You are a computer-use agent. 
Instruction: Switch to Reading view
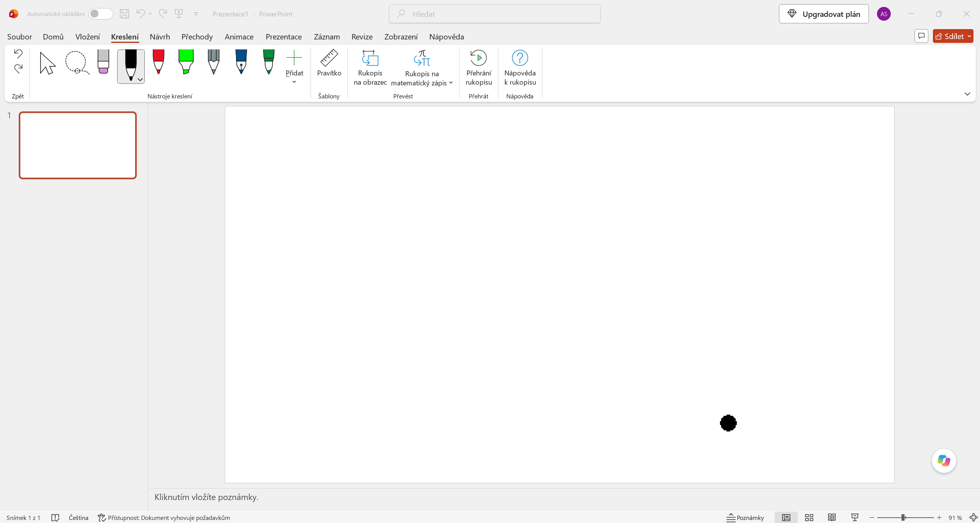[832, 518]
